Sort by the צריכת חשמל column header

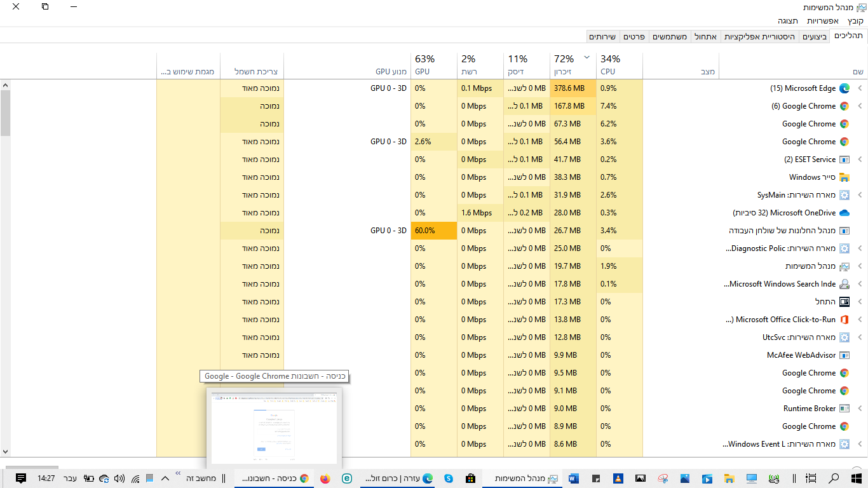pyautogui.click(x=252, y=65)
